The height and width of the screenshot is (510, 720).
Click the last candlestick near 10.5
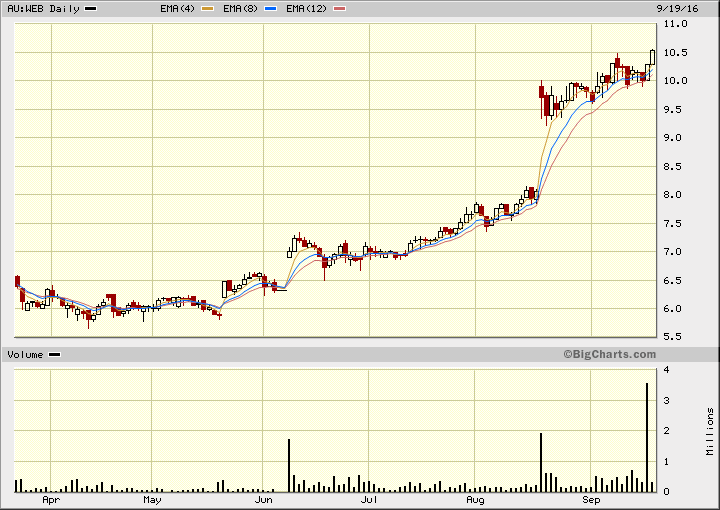pyautogui.click(x=652, y=57)
